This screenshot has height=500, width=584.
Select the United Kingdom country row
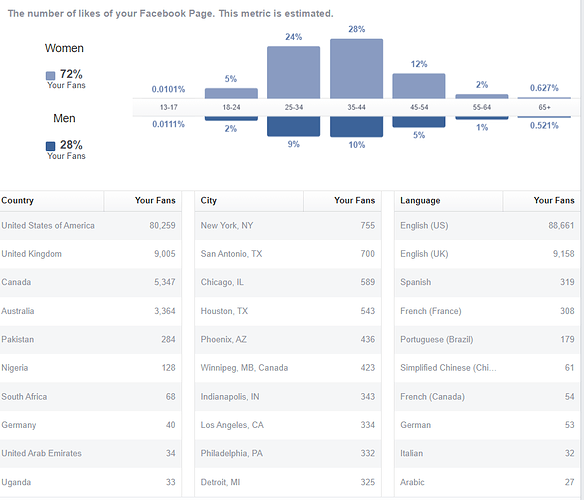click(91, 254)
